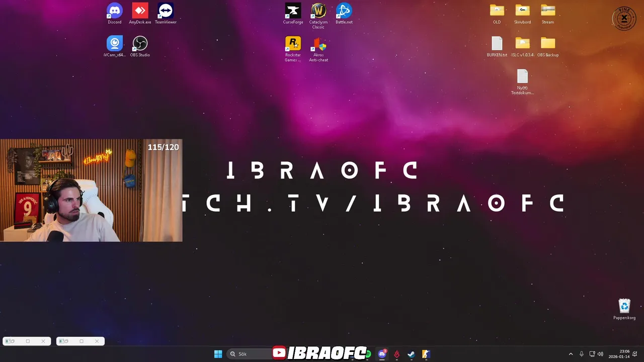Open the Counter-Strike icon in the taskbar
The width and height of the screenshot is (644, 362).
click(426, 354)
